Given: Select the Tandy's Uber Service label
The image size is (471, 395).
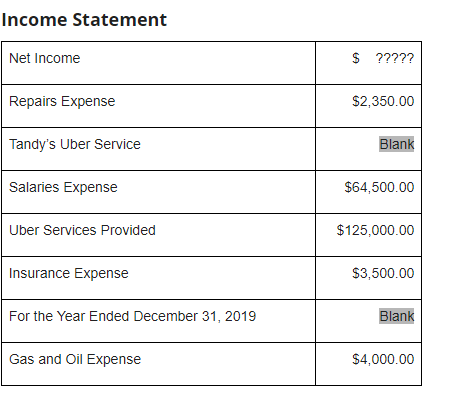Looking at the screenshot, I should pos(75,144).
